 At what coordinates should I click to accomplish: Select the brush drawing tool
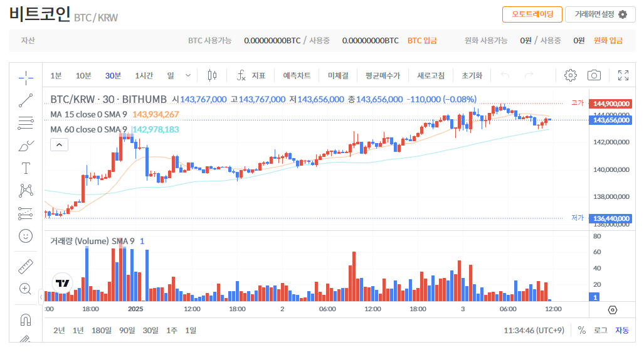[x=26, y=146]
